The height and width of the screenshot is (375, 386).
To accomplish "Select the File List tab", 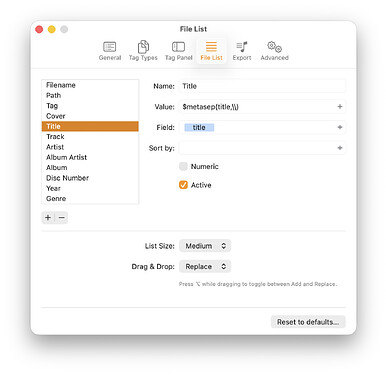I will click(x=211, y=51).
